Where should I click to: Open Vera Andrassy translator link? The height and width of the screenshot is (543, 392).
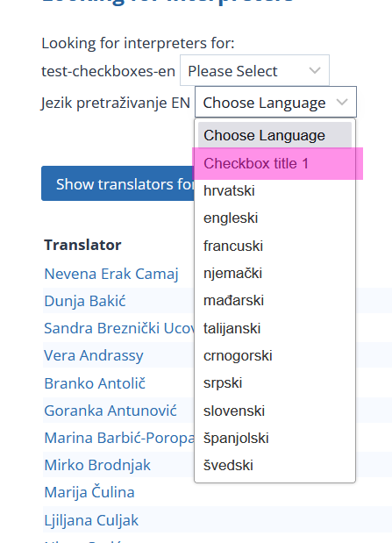coord(94,356)
